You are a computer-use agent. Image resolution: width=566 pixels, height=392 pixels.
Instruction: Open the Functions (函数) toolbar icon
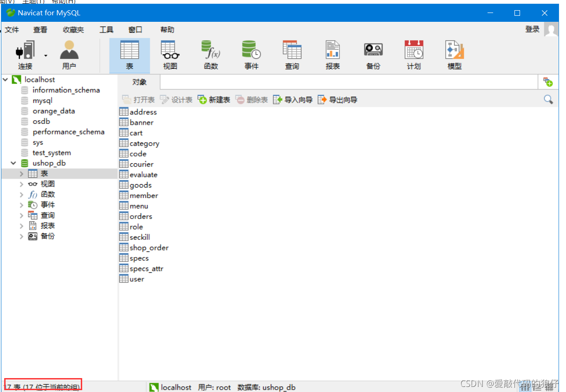(211, 55)
